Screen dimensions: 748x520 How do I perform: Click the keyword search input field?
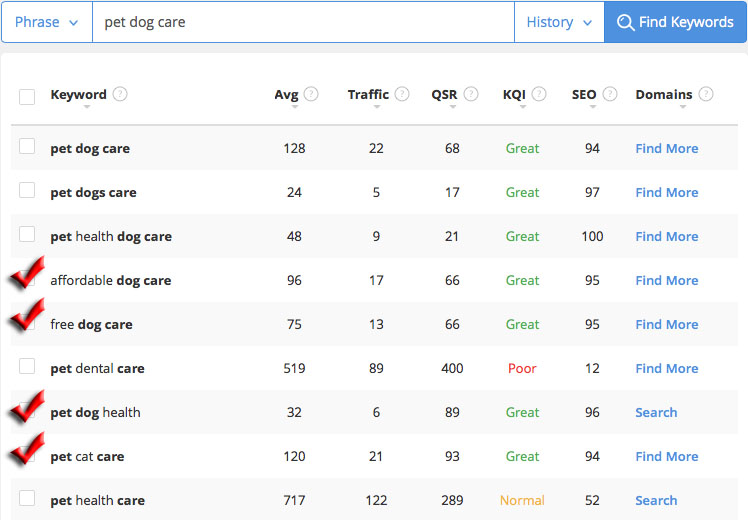pos(303,22)
